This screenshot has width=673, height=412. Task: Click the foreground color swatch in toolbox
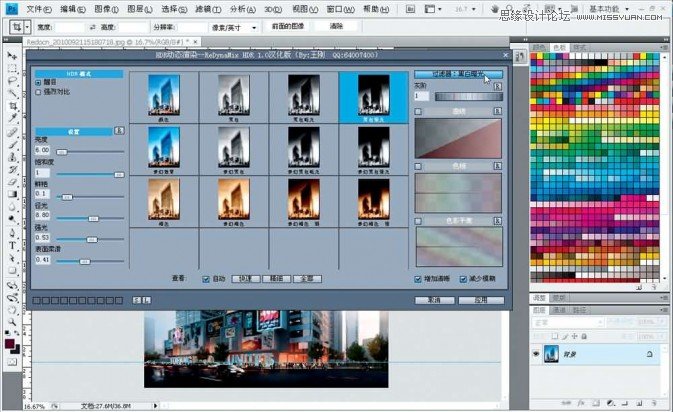[9, 344]
